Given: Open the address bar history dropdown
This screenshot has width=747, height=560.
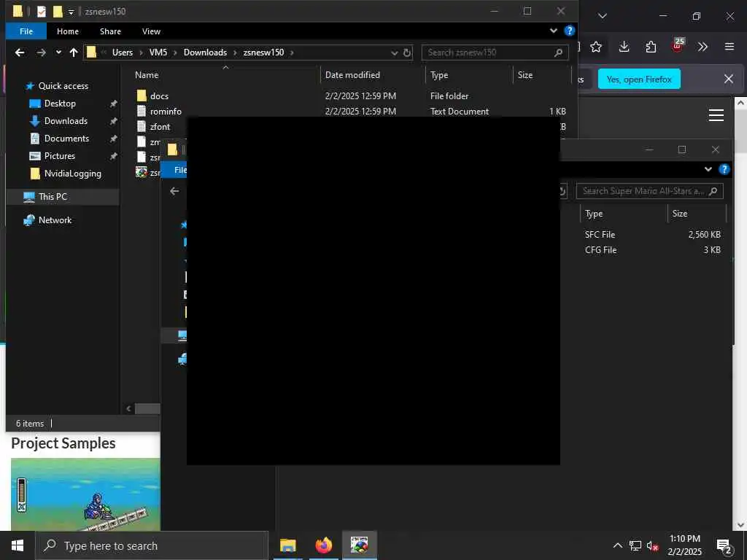Looking at the screenshot, I should pyautogui.click(x=395, y=52).
